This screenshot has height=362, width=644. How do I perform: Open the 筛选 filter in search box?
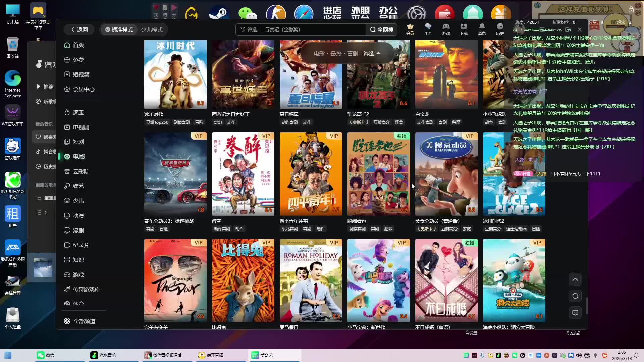pos(249,29)
